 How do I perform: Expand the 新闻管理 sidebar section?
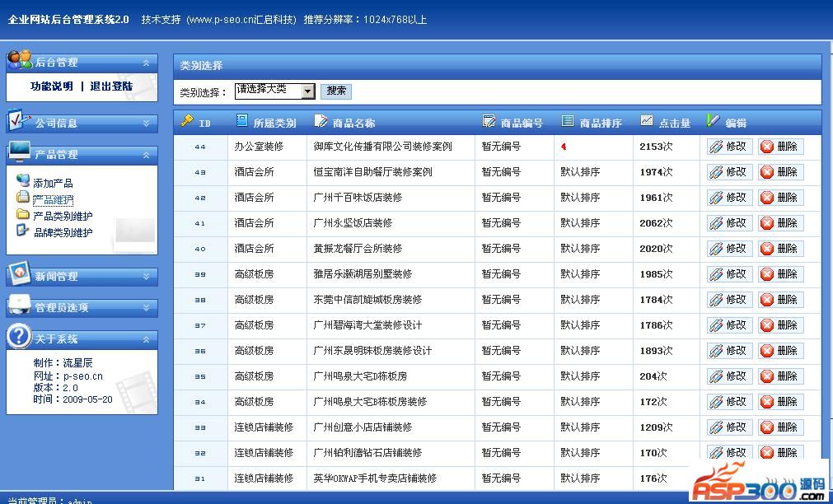[x=147, y=276]
